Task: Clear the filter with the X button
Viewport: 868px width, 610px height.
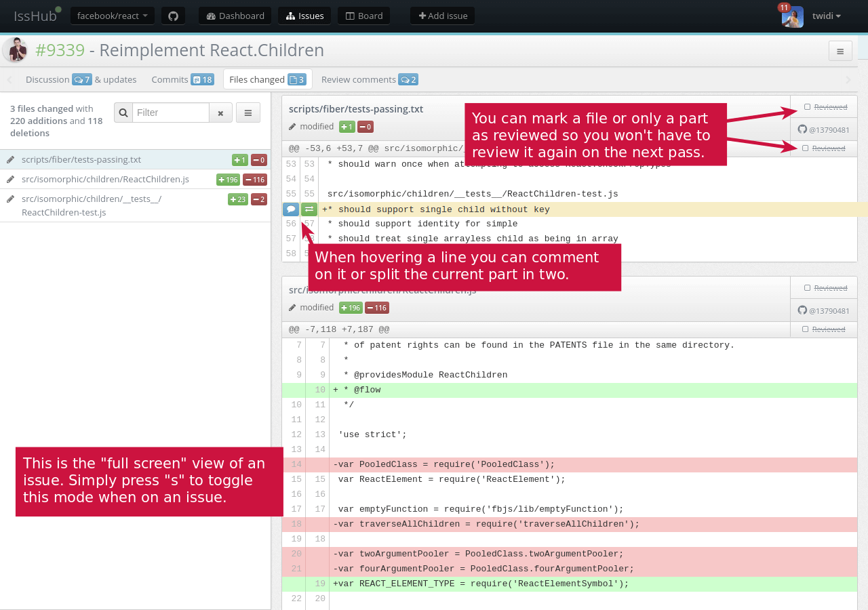Action: (x=220, y=113)
